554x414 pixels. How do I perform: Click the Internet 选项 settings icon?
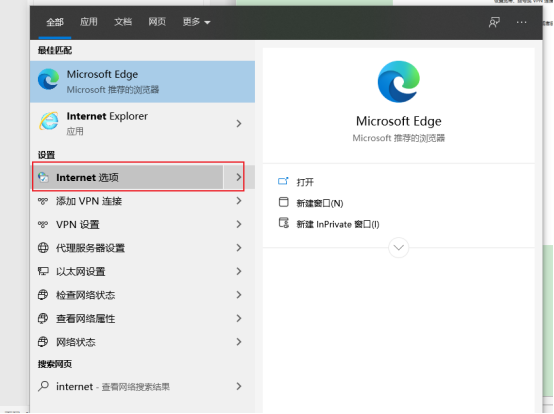pos(43,177)
